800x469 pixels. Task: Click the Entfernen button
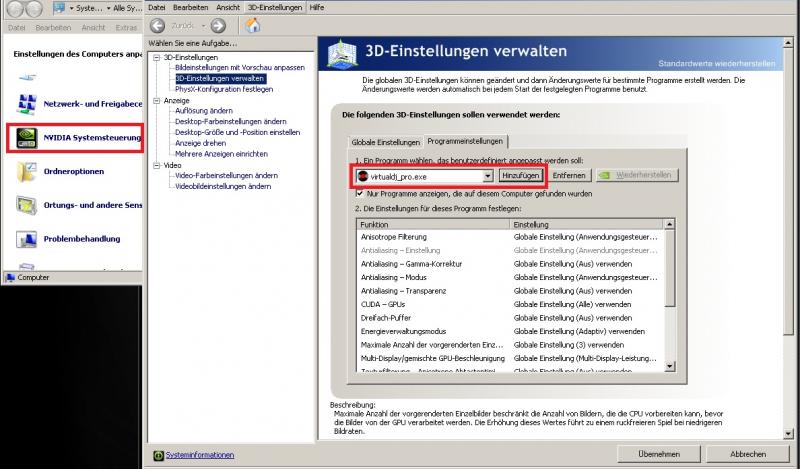(569, 176)
